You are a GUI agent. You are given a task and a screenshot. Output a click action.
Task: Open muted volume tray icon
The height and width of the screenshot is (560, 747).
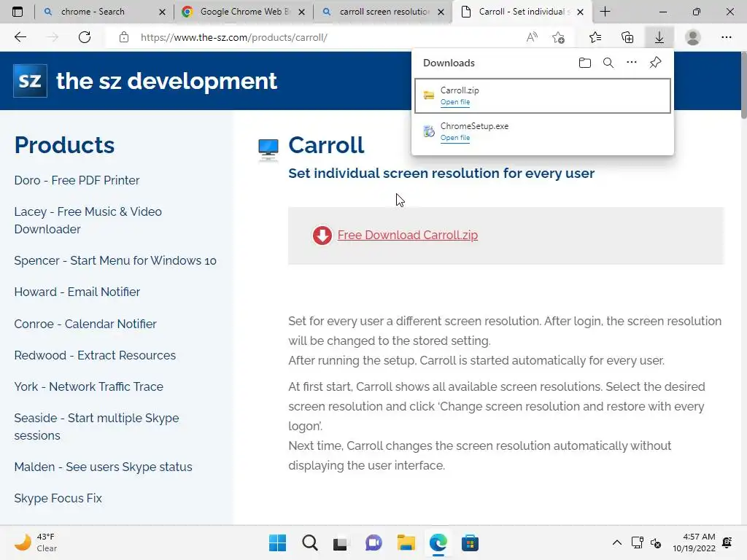(x=656, y=542)
